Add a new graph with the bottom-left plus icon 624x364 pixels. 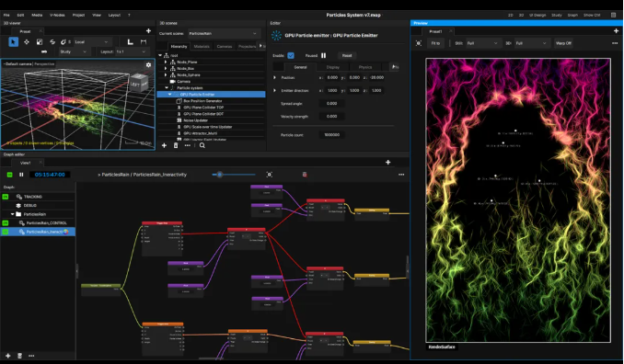point(8,356)
